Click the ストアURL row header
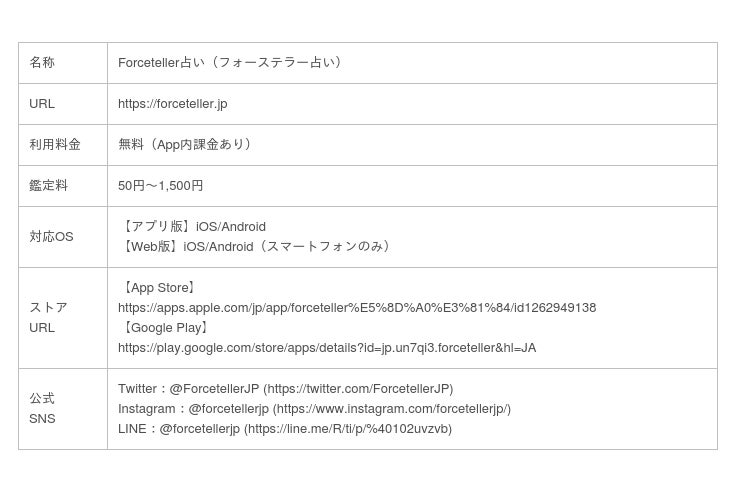 pyautogui.click(x=48, y=318)
